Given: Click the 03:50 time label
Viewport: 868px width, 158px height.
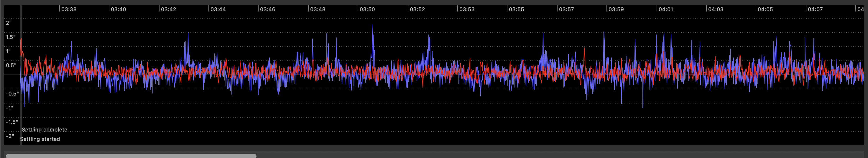Looking at the screenshot, I should coord(367,9).
